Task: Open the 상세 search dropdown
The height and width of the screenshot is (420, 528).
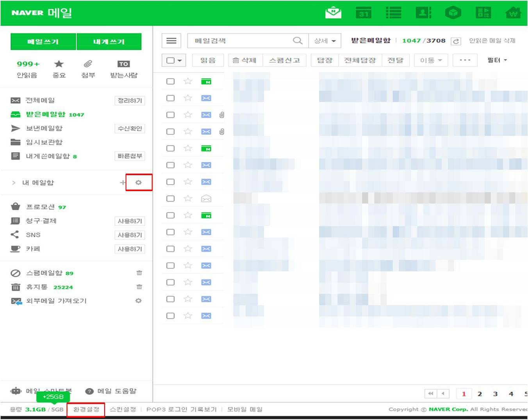Action: (325, 41)
